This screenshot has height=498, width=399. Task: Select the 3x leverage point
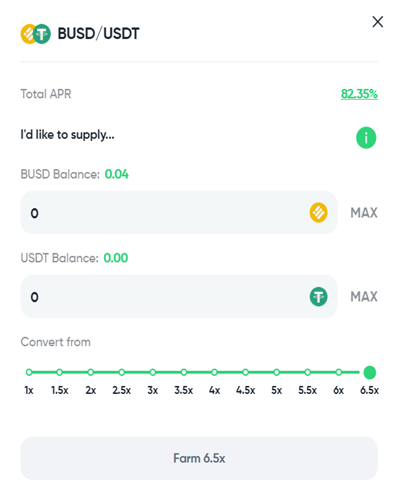pyautogui.click(x=153, y=372)
